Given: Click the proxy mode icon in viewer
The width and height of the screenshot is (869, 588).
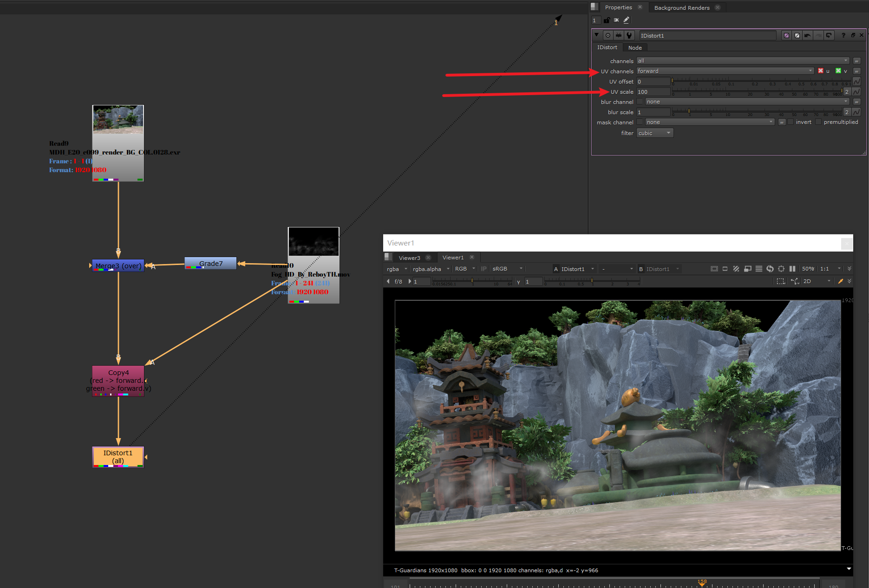Looking at the screenshot, I should [x=748, y=269].
